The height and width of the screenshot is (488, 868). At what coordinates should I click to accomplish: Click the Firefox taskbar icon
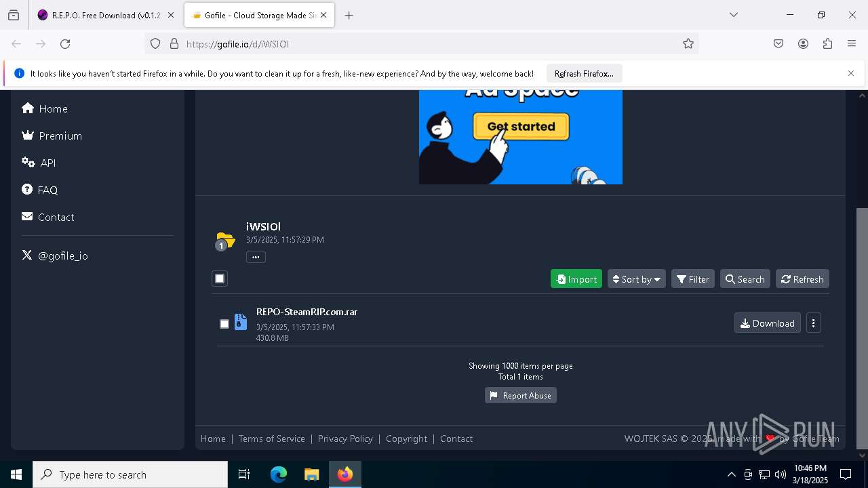[x=345, y=474]
